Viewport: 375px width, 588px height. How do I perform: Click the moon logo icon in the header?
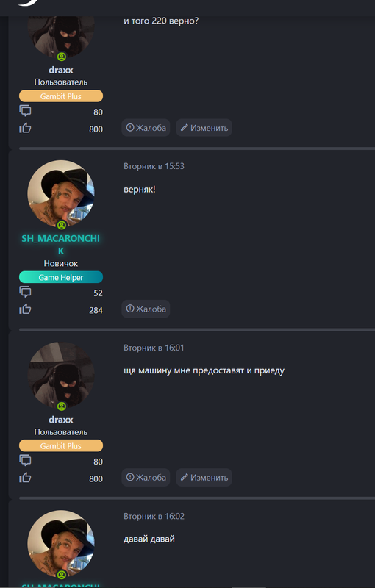(27, 3)
